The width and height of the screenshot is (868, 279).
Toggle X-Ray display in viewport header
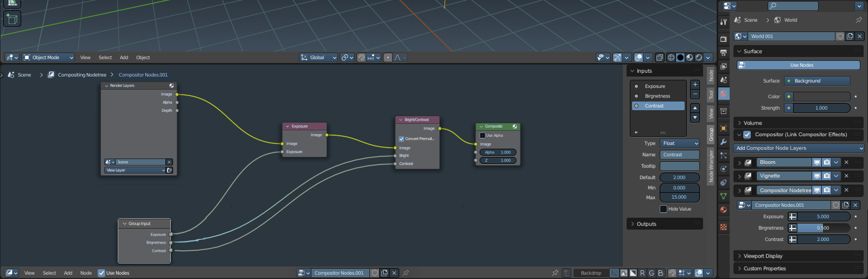(660, 58)
